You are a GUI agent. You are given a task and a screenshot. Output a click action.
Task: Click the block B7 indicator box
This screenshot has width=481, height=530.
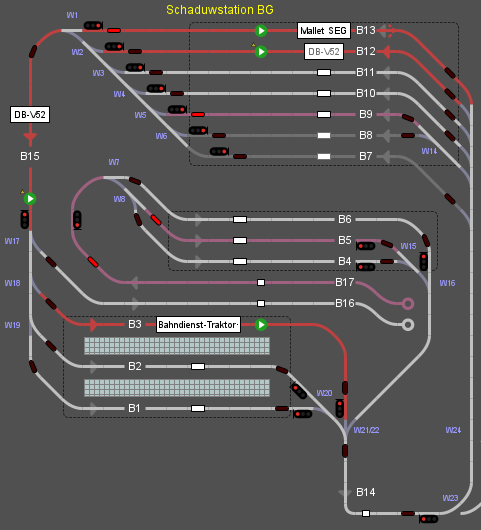(x=324, y=156)
